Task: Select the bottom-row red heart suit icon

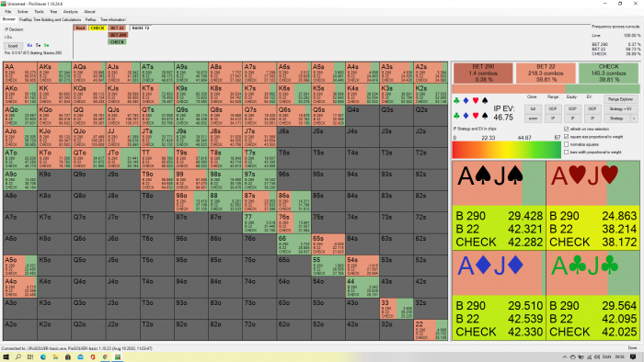Action: pos(476,116)
